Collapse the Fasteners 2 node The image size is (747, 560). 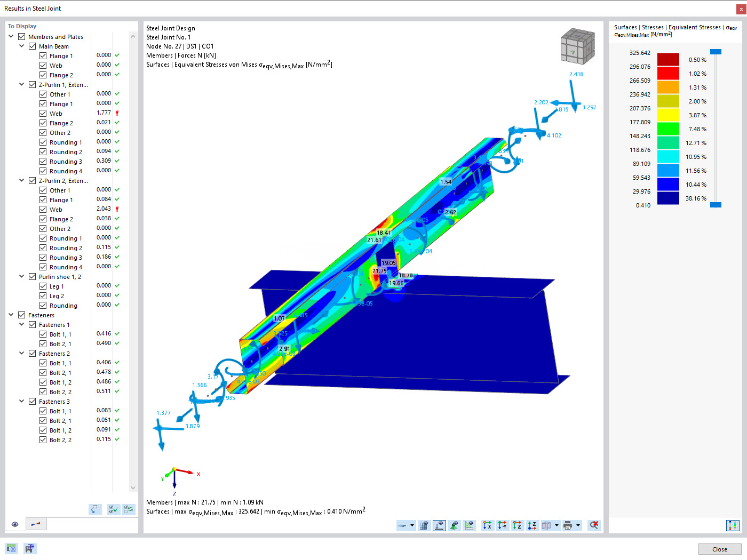[22, 354]
